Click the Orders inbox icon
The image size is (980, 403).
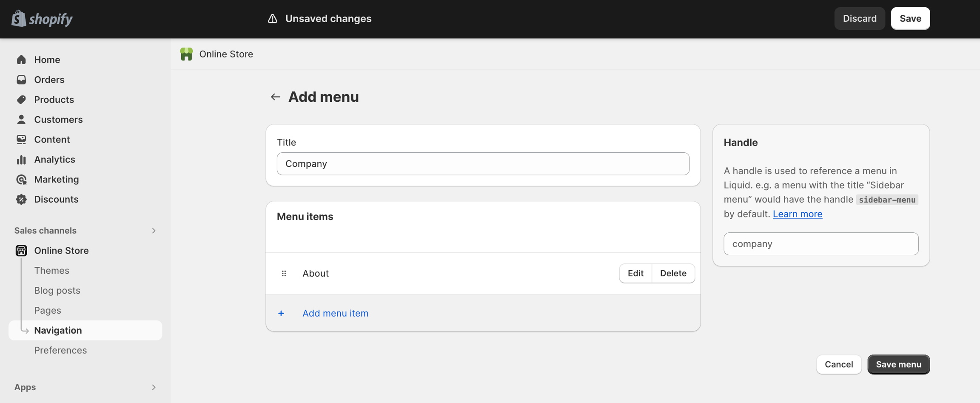tap(21, 80)
